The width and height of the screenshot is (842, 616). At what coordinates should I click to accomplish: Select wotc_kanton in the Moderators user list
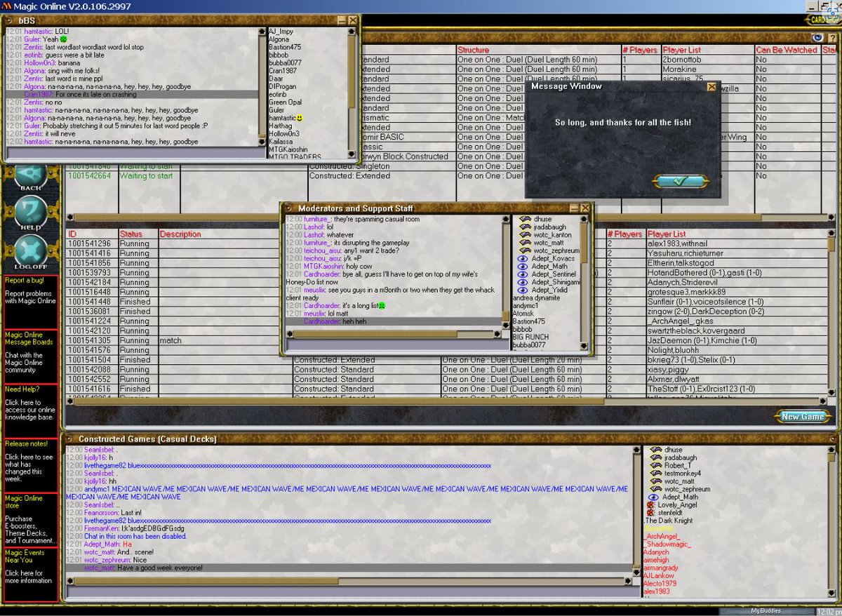(x=552, y=235)
